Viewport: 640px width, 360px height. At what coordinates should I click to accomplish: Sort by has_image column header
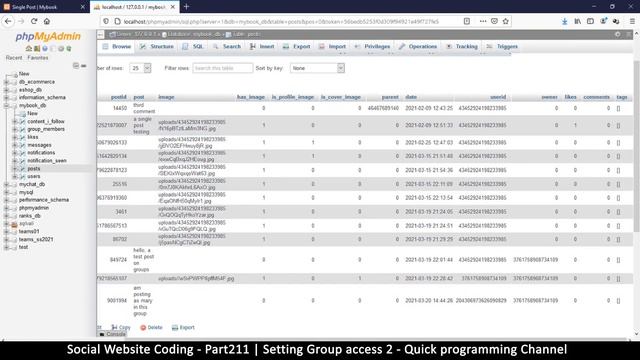[251, 97]
